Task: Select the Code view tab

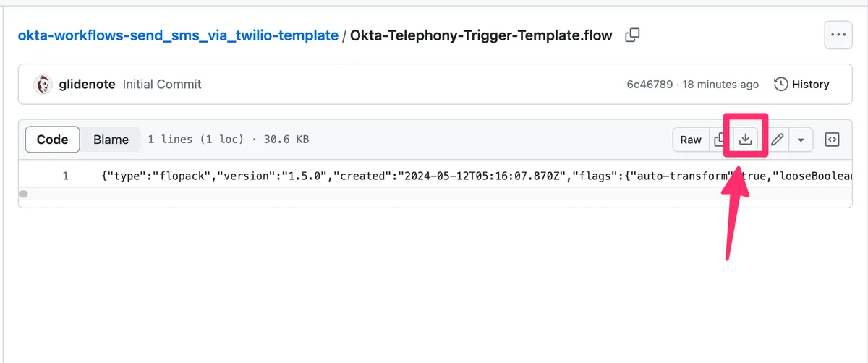Action: pyautogui.click(x=52, y=140)
